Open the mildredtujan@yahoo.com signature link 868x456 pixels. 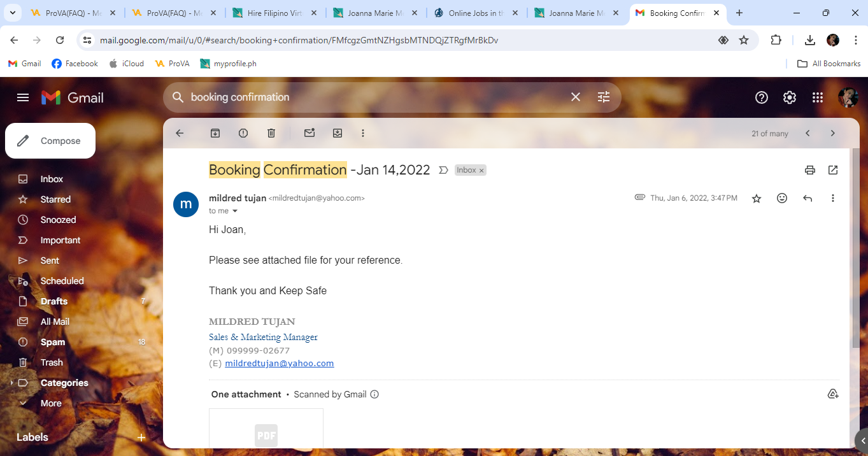click(280, 363)
